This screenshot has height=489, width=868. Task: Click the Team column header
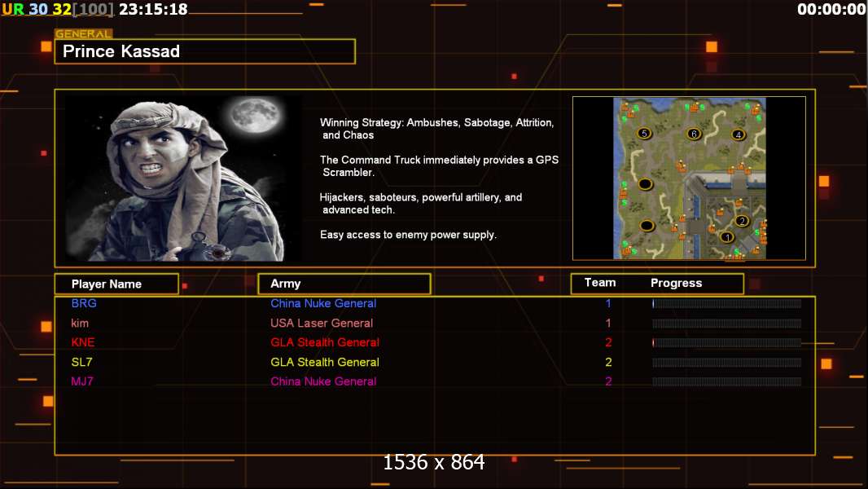600,283
